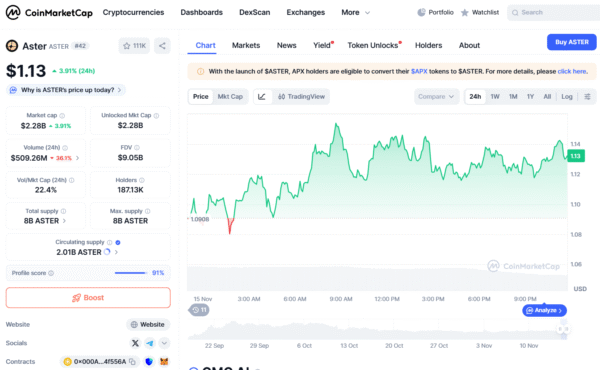
Task: Open Holders info icon
Action: pyautogui.click(x=142, y=180)
